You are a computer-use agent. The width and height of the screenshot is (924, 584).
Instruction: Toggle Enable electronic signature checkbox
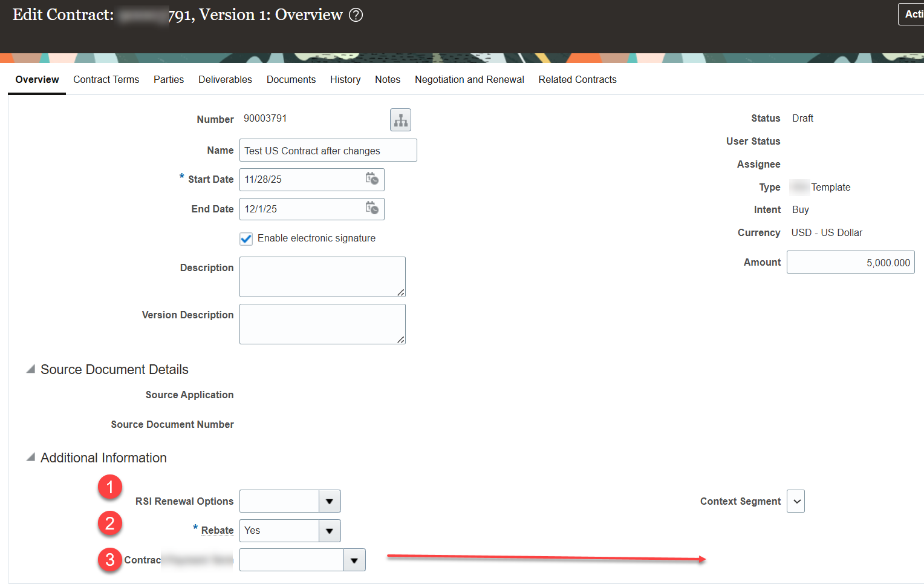tap(246, 238)
